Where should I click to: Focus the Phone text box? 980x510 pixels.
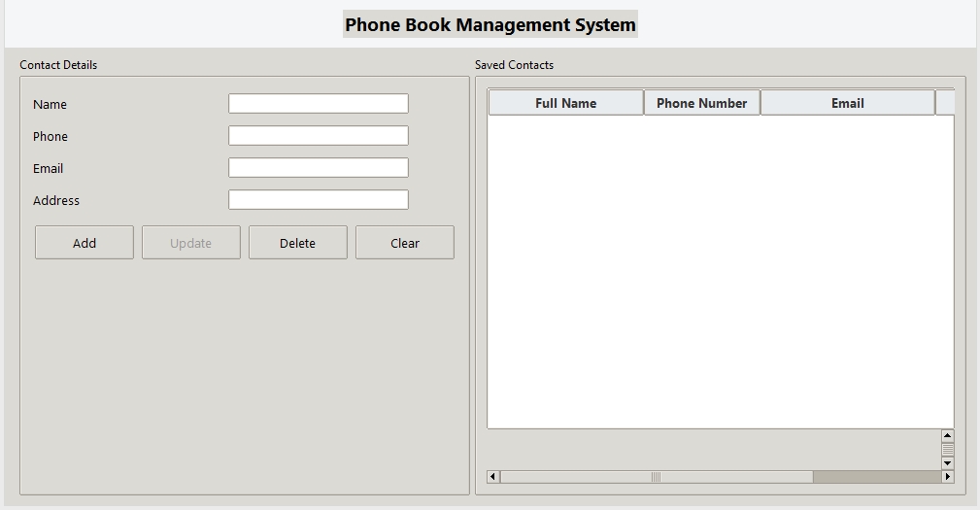pyautogui.click(x=318, y=136)
